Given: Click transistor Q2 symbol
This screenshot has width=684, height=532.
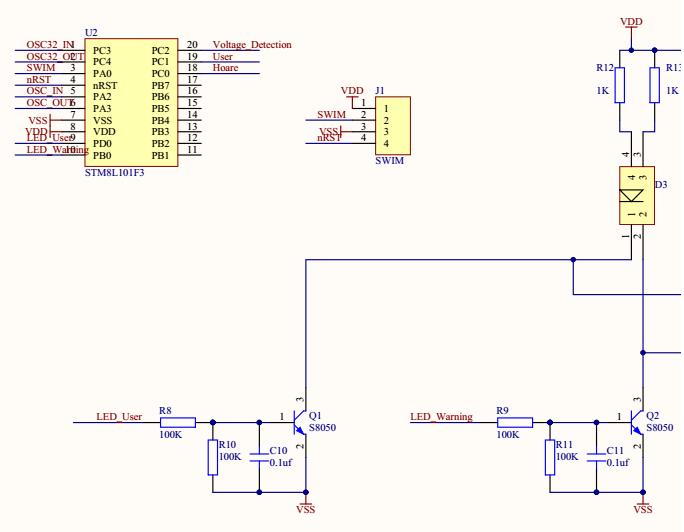Looking at the screenshot, I should click(637, 422).
